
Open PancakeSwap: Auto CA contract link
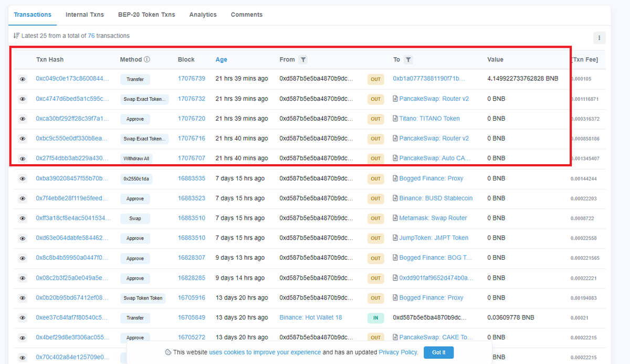(x=434, y=158)
